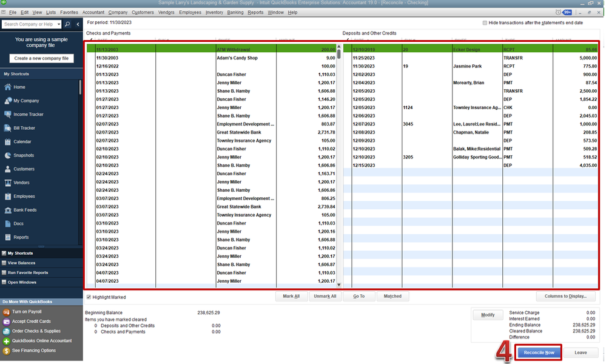This screenshot has height=364, width=606.
Task: Click the Modify button
Action: 488,315
